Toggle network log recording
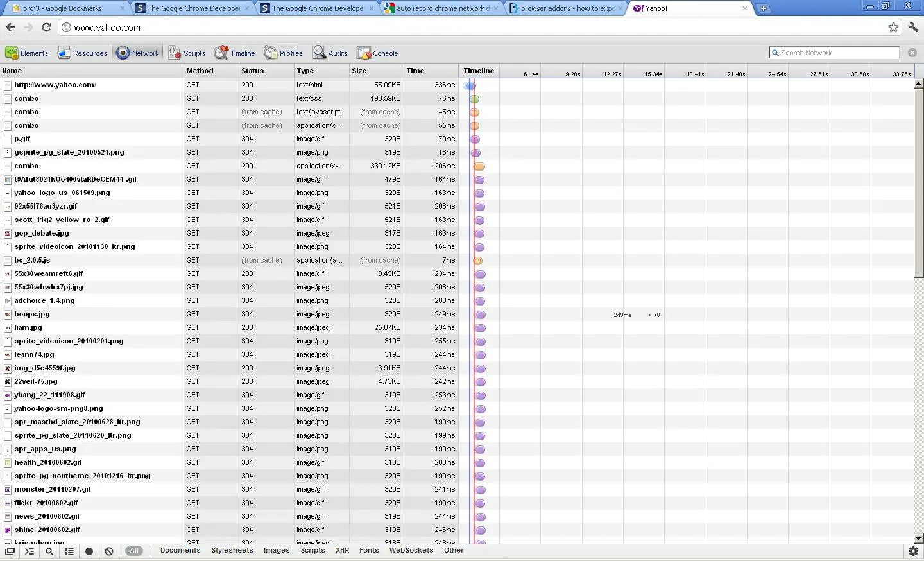 (x=89, y=551)
